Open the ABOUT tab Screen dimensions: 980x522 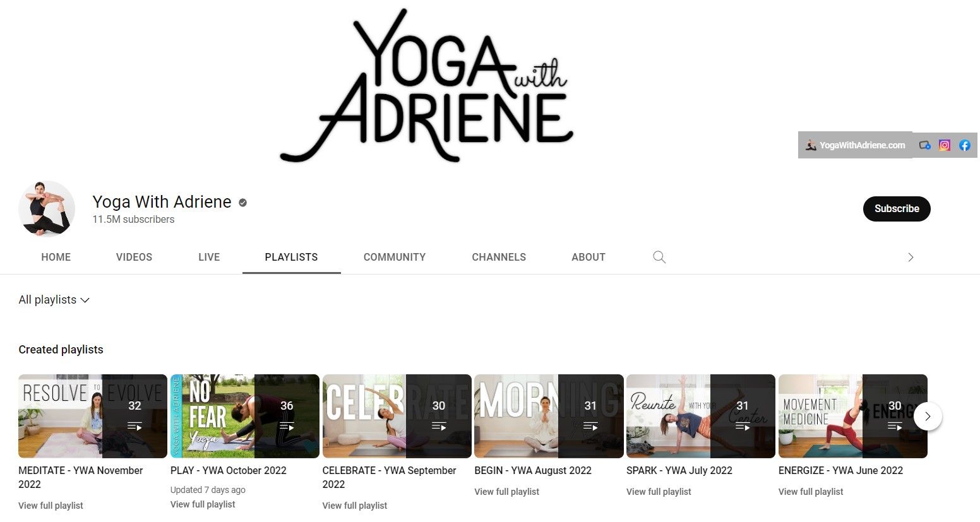589,257
